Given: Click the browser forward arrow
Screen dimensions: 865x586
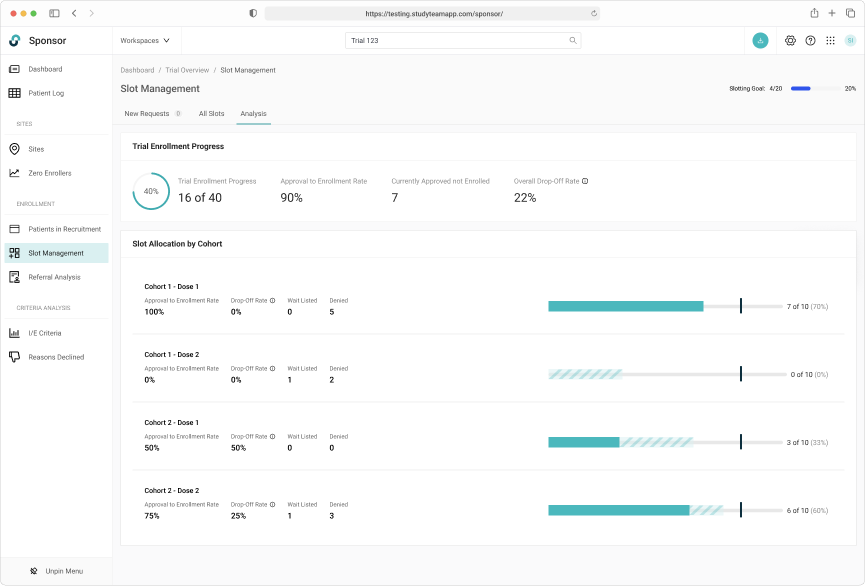Looking at the screenshot, I should 92,13.
